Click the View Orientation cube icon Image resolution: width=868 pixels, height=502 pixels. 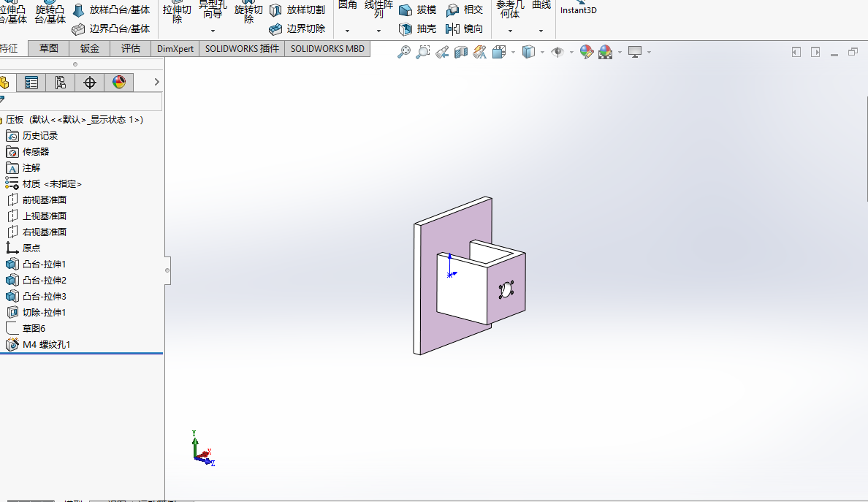tap(499, 52)
